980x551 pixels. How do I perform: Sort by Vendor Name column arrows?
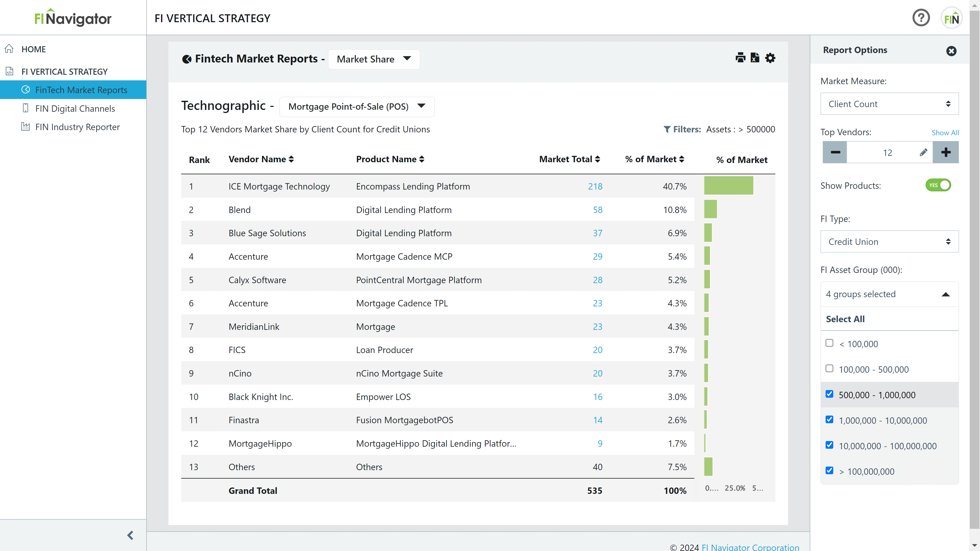pos(291,159)
